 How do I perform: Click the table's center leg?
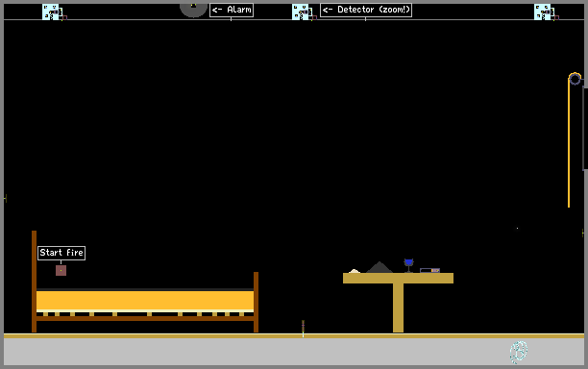tap(399, 307)
